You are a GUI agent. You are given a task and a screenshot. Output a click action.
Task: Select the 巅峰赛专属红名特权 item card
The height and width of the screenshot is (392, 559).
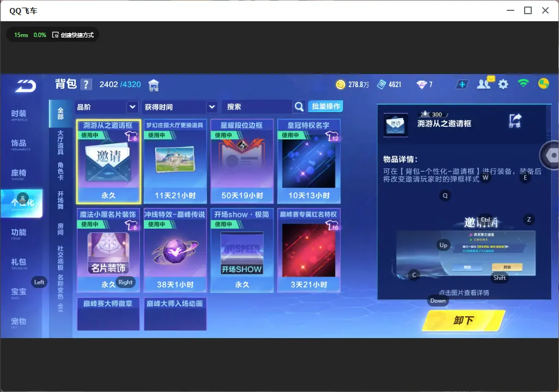(x=309, y=250)
